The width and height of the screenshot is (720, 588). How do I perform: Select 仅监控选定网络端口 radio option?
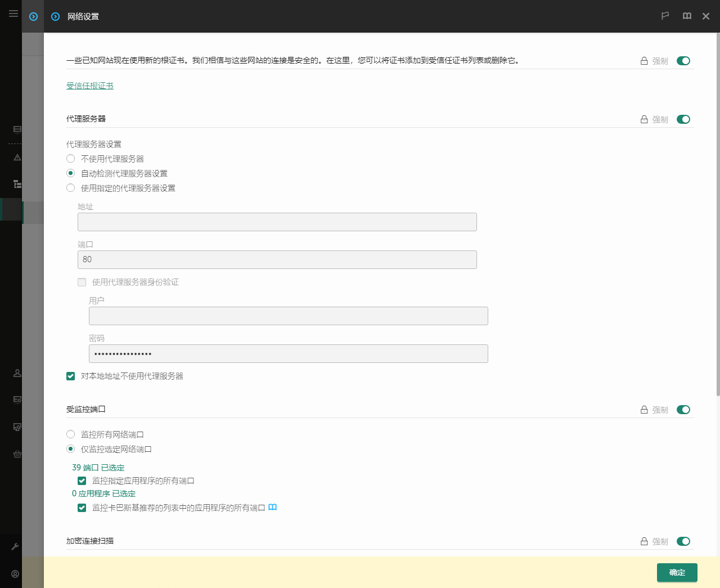[70, 449]
